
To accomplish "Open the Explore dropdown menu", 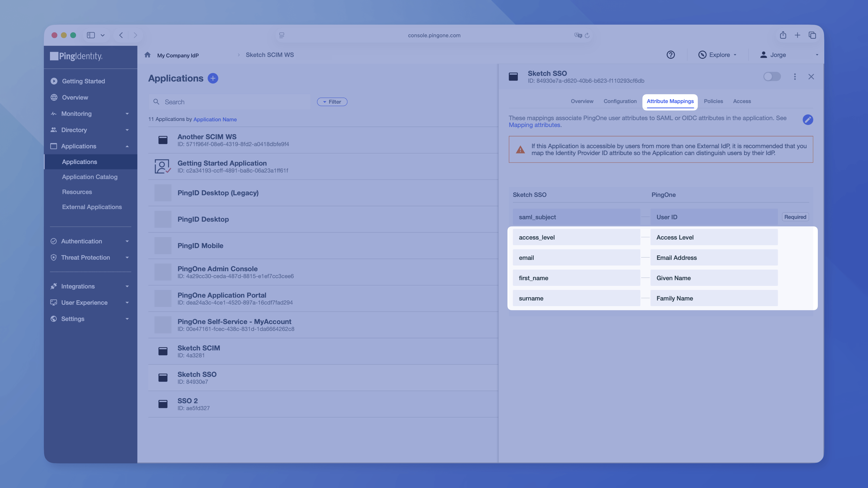I will 717,55.
